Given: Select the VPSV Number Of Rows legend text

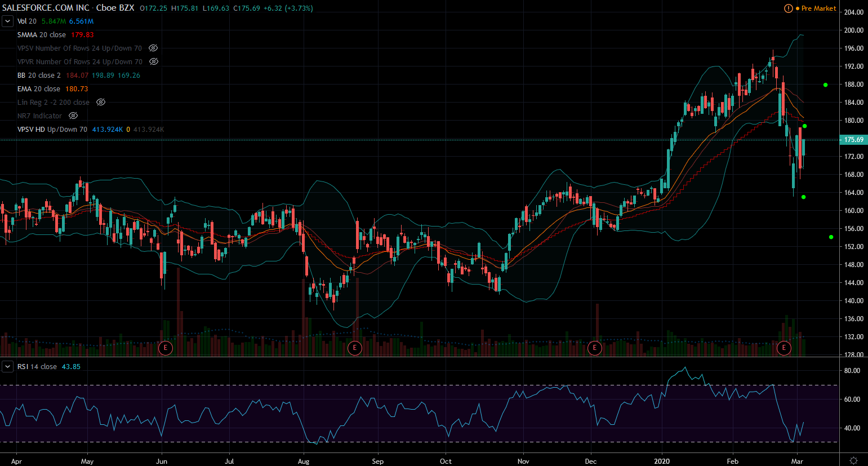Looking at the screenshot, I should point(80,48).
